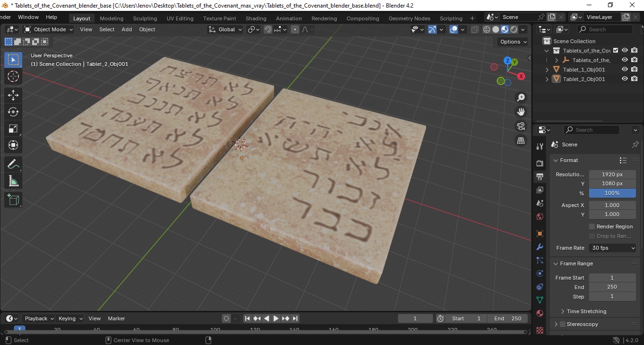
Task: Choose the Select Box tool
Action: coord(13,60)
